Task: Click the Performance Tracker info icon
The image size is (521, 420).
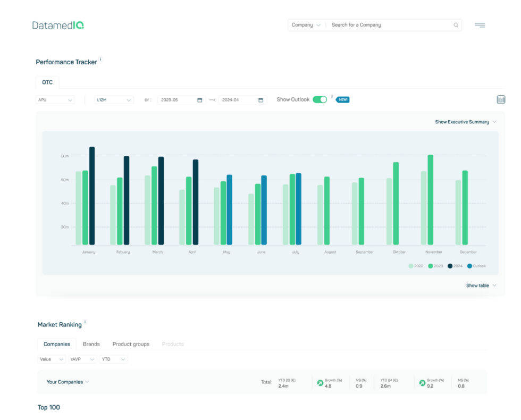Action: point(100,58)
